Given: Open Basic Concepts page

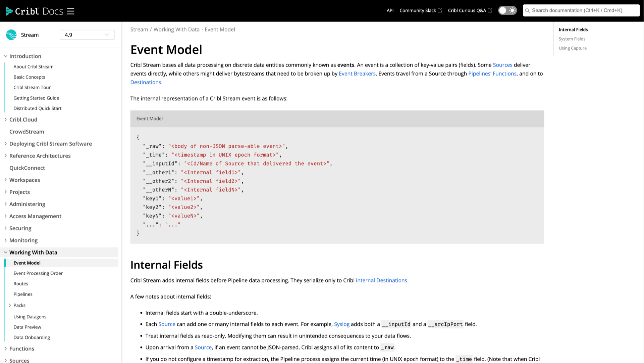Looking at the screenshot, I should click(x=29, y=77).
